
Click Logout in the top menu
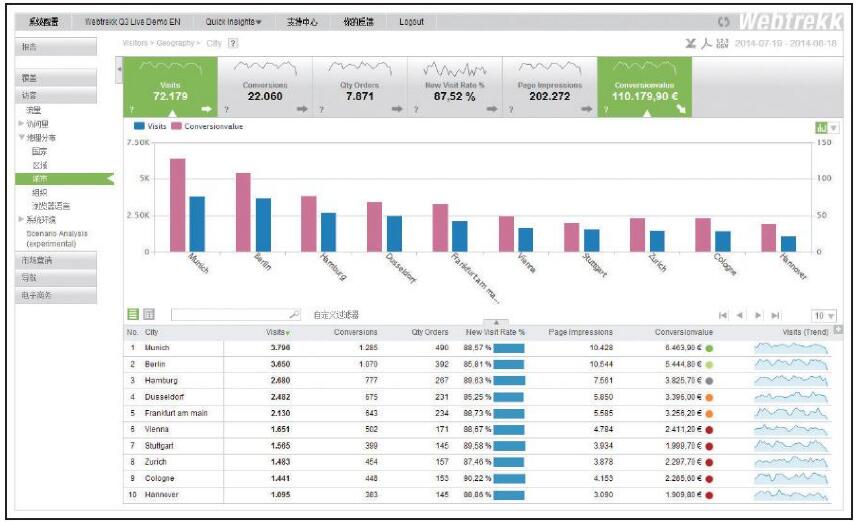tap(411, 21)
